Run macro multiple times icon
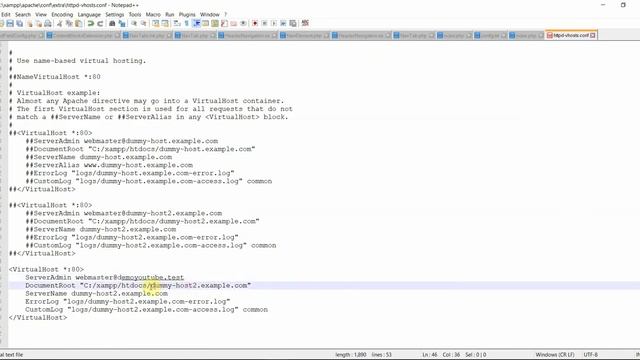The width and height of the screenshot is (640, 360). tap(283, 23)
